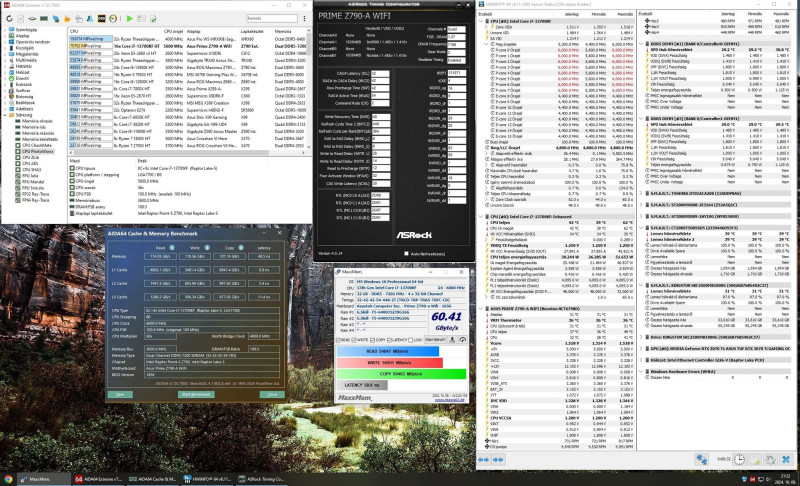Click the network monitors icon in AIDA64 toolbar

[x=56, y=19]
